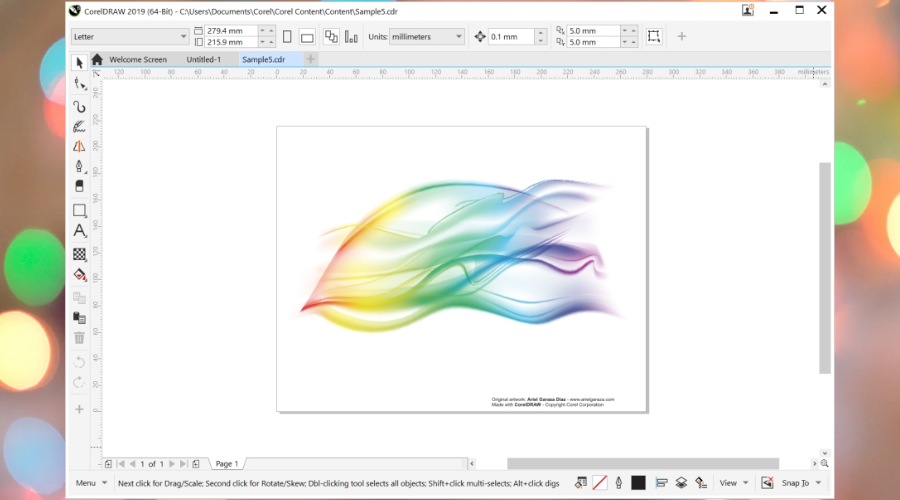Increase the nudge distance stepper
900x500 pixels.
(x=540, y=32)
